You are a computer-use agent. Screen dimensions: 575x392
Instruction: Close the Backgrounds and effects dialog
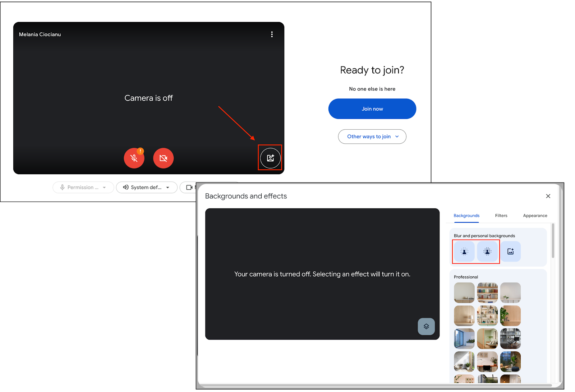548,196
